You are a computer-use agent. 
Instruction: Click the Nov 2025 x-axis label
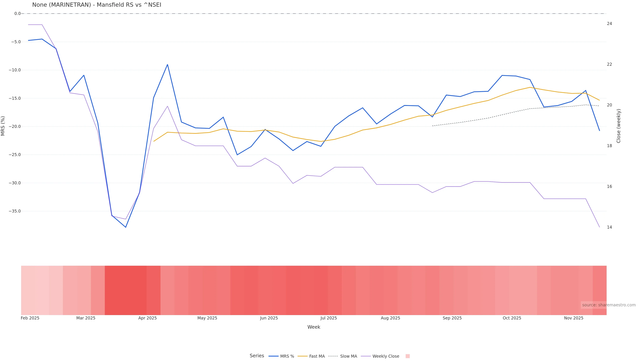pyautogui.click(x=574, y=318)
